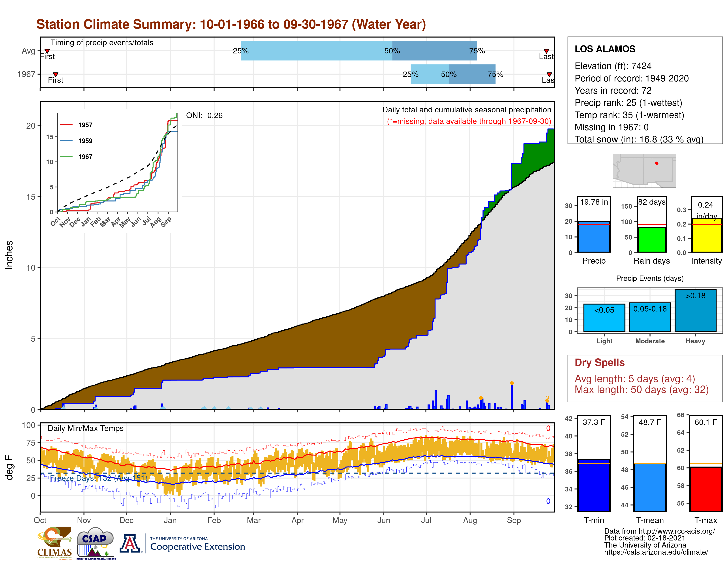The image size is (728, 563).
Task: Click the blue T-min bar
Action: point(594,485)
